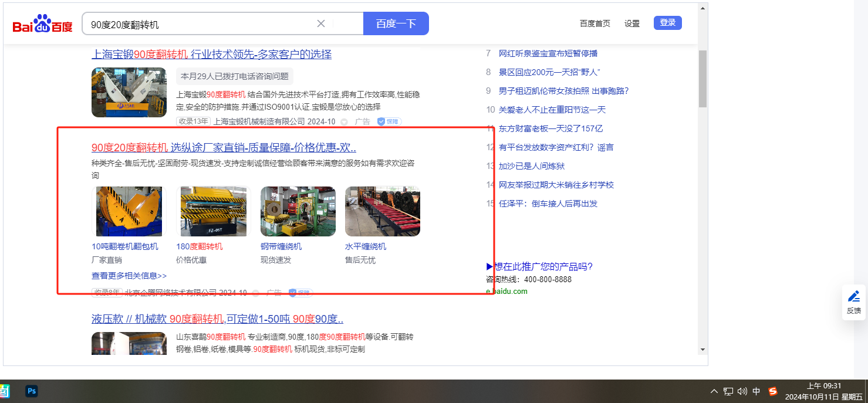Screen dimensions: 868x403
Task: Click the 山东喜鹊 result thumbnail
Action: tap(129, 344)
